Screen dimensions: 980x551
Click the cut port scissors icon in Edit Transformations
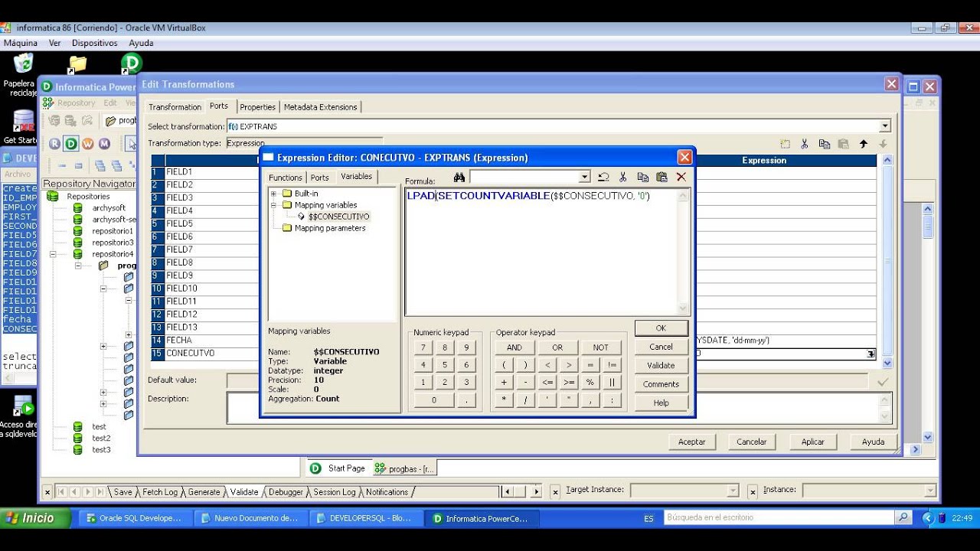805,143
